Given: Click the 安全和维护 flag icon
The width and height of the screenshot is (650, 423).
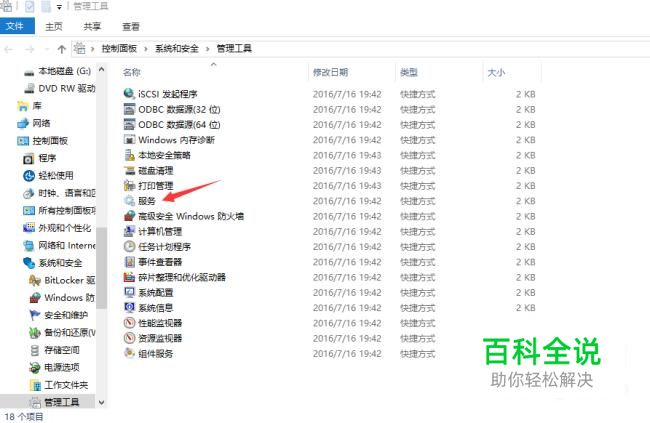Looking at the screenshot, I should coord(35,315).
